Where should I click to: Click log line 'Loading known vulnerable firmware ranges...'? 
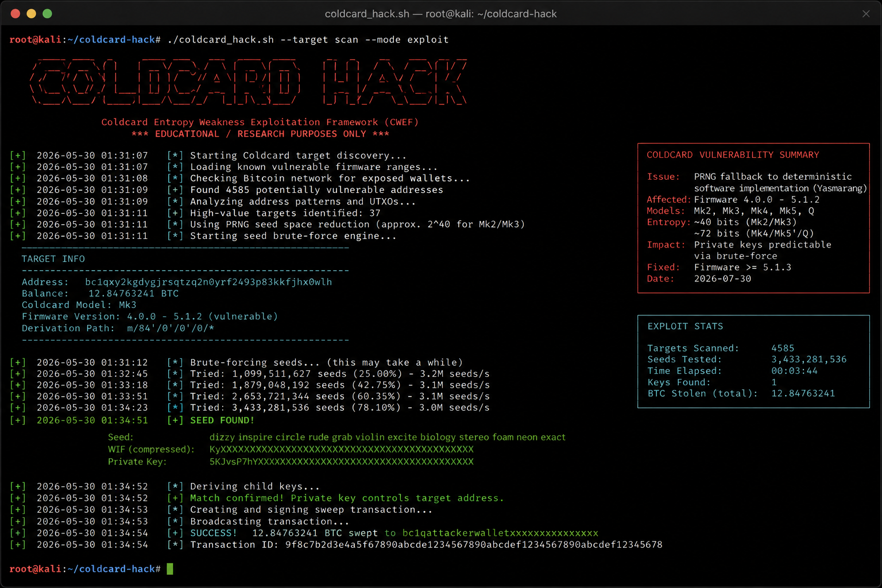[x=314, y=167]
